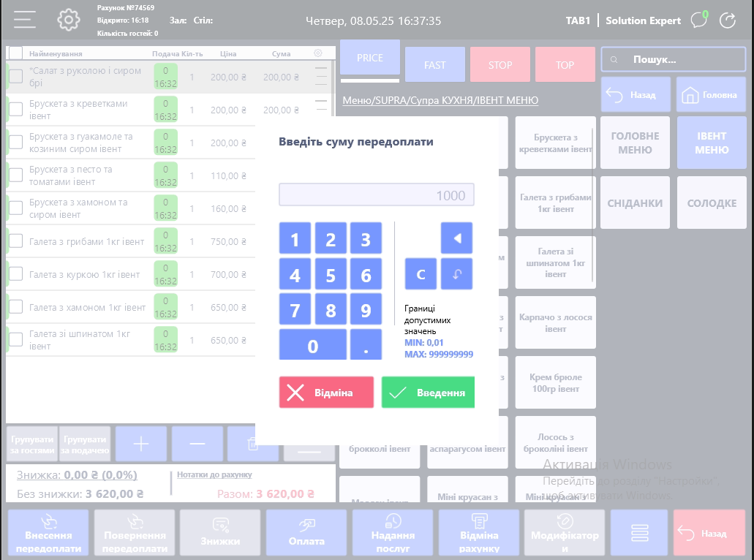Viewport: 754px width, 560px height.
Task: Toggle the select-all checkbox in table header
Action: click(x=15, y=53)
